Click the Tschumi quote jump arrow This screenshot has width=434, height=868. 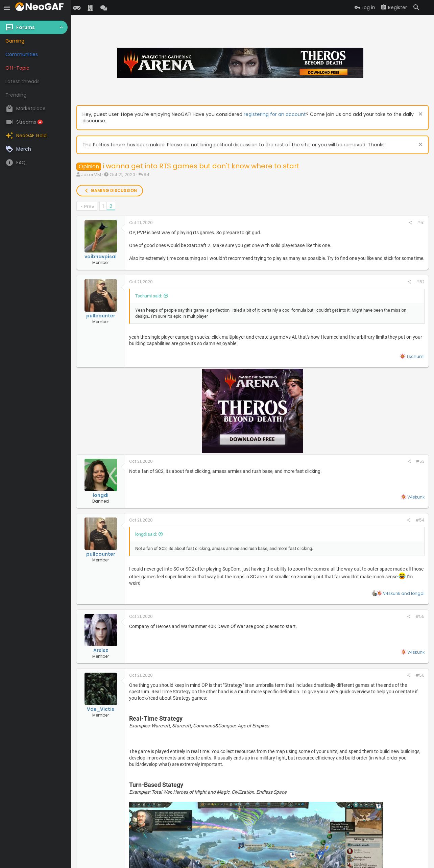pos(166,296)
